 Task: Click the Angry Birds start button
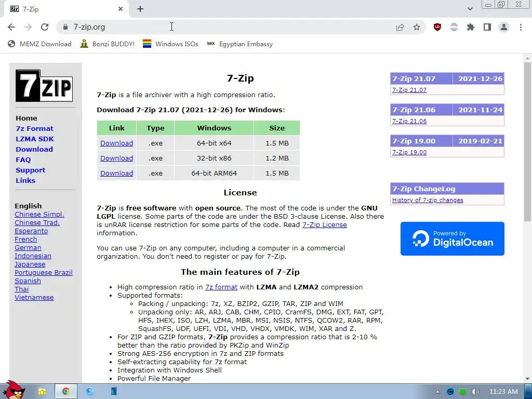tap(14, 390)
